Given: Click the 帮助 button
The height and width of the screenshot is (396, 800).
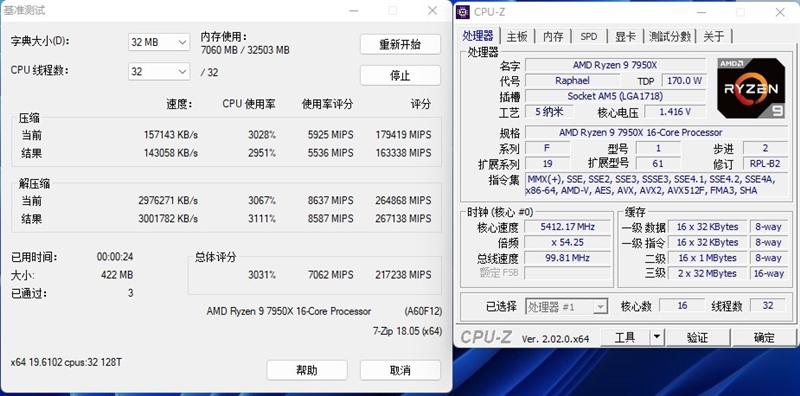Looking at the screenshot, I should point(307,370).
